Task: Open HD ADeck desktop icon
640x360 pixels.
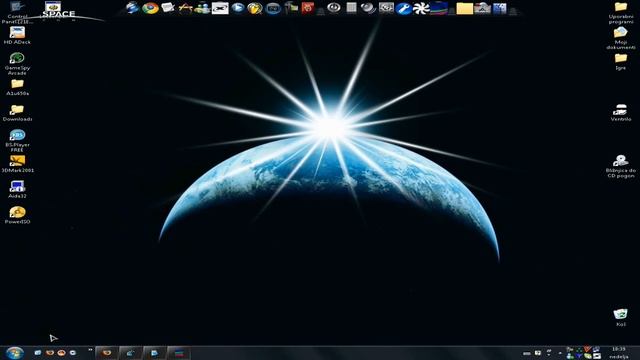Action: point(17,36)
